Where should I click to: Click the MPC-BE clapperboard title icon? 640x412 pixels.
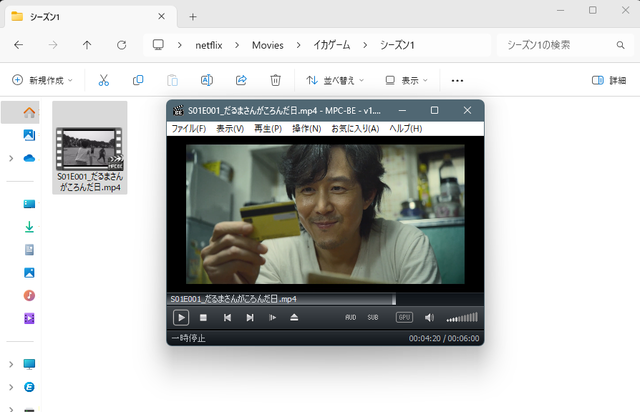pyautogui.click(x=178, y=110)
